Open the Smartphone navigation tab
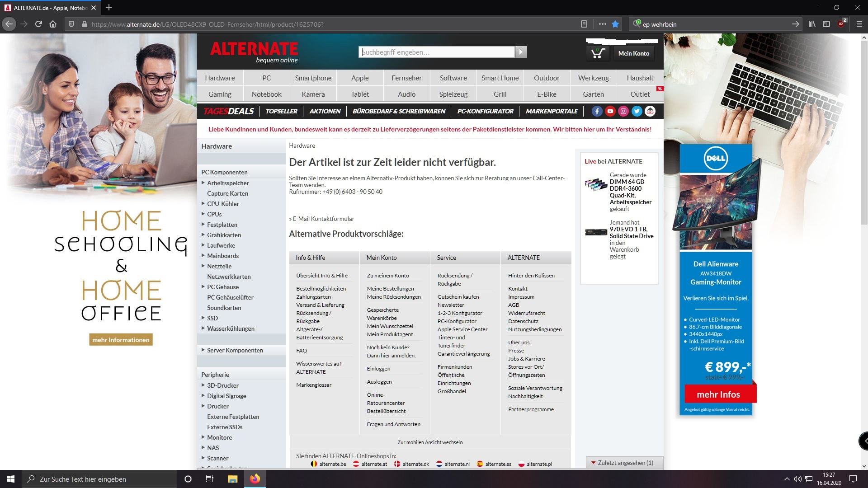 (313, 78)
